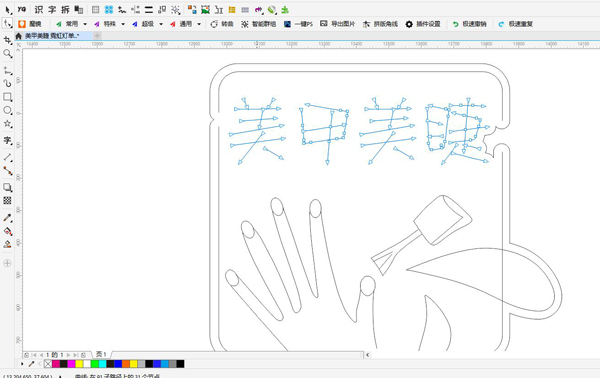Select the Parallel Dimension line tool
Screen dimensions: 600x378
[7, 157]
